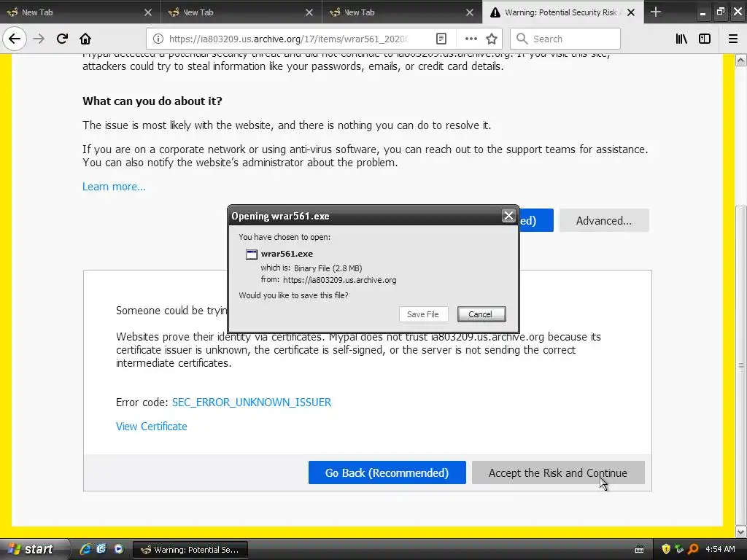Click the vertical scrollbar thumb
747x560 pixels.
tap(741, 365)
